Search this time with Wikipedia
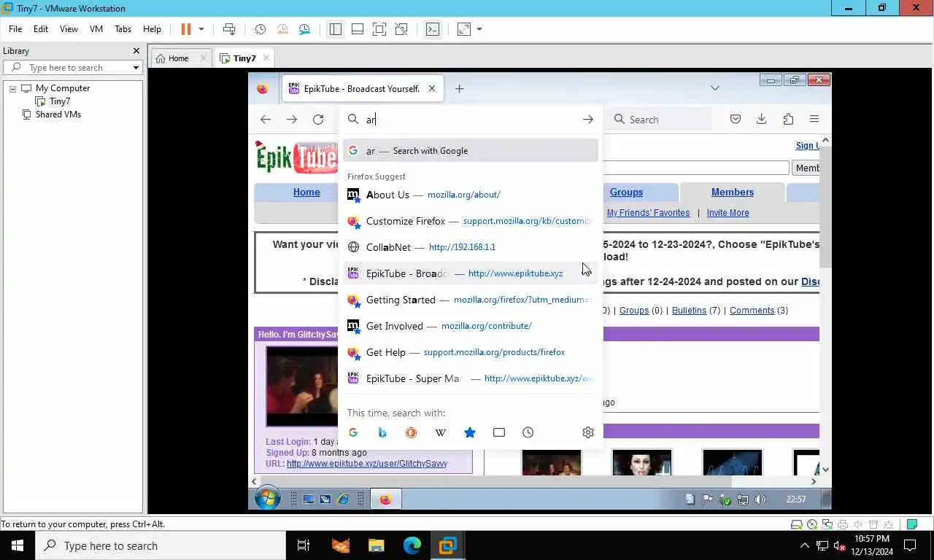Screen dimensions: 934x560 (441, 432)
